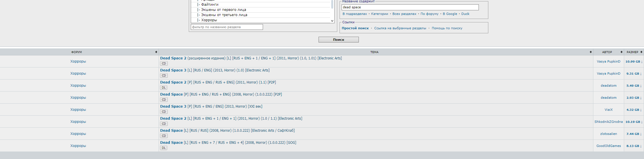Search В подразделах link
This screenshot has height=159, width=644.
coord(355,14)
